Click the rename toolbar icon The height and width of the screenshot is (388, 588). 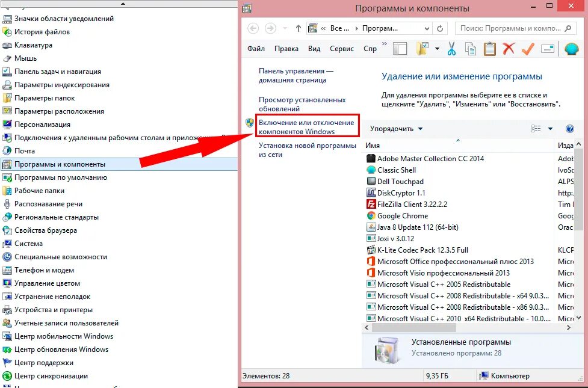coord(548,49)
